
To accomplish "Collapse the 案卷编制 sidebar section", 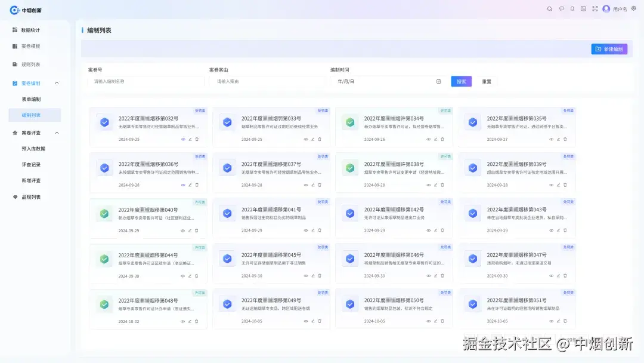I will (57, 83).
